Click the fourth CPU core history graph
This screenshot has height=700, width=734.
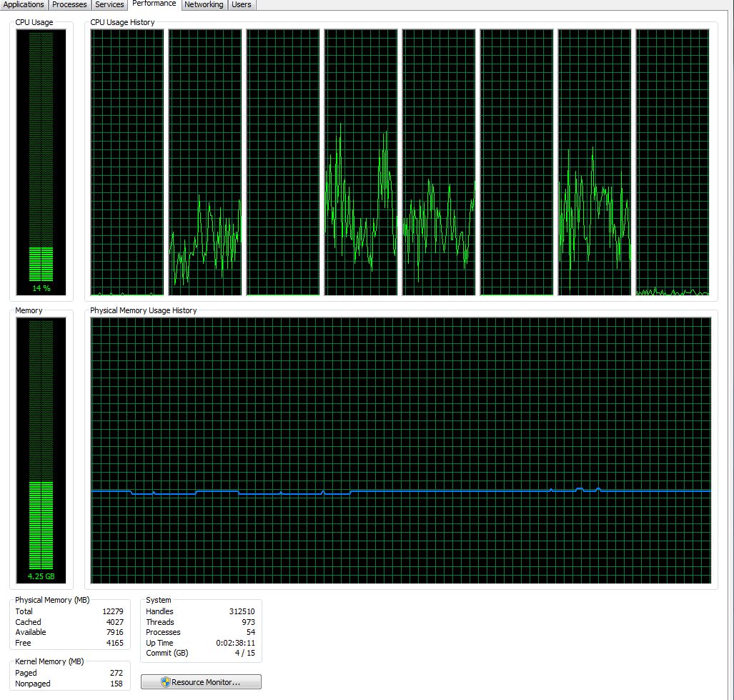click(x=361, y=162)
